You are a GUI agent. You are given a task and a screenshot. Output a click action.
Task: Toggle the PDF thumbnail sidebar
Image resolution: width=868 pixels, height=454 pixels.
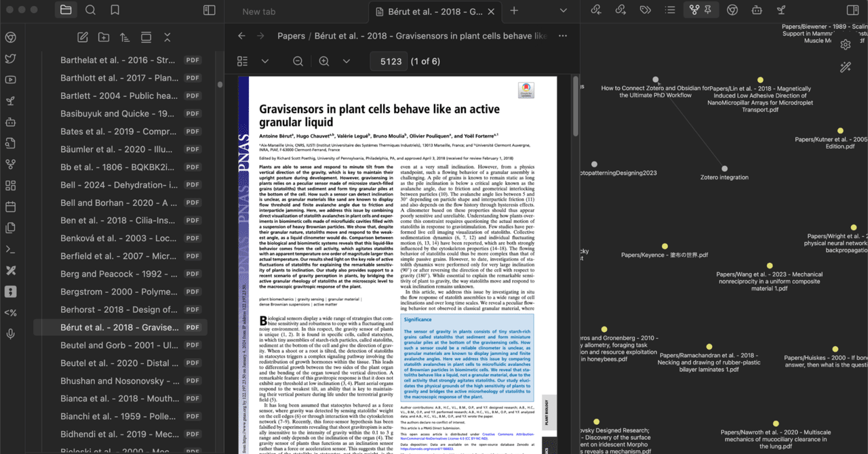point(243,61)
